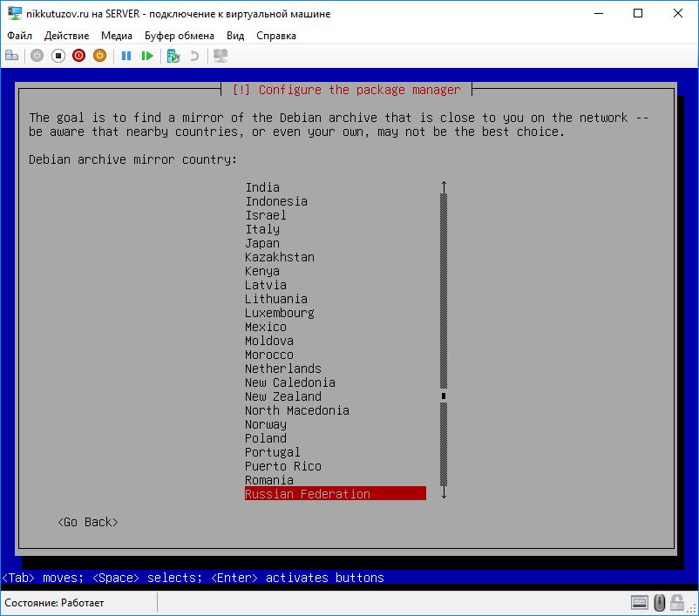Click the mouse icon in status bar

pyautogui.click(x=660, y=602)
